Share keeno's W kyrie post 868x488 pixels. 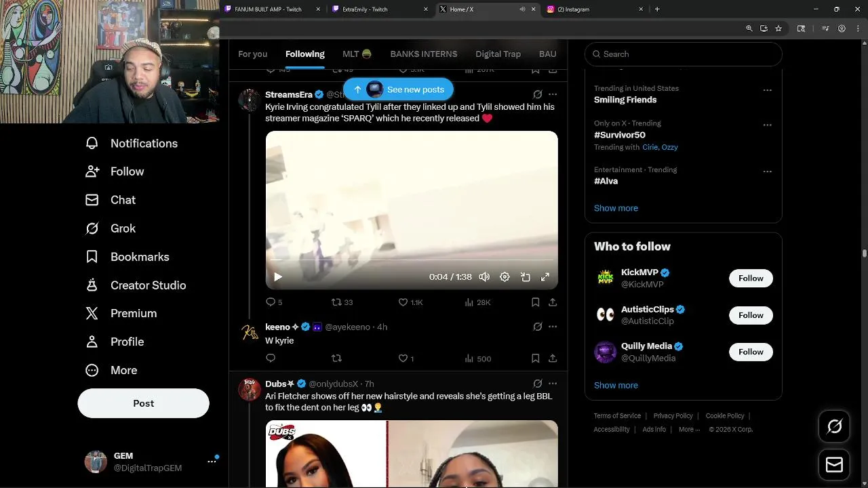[553, 359]
